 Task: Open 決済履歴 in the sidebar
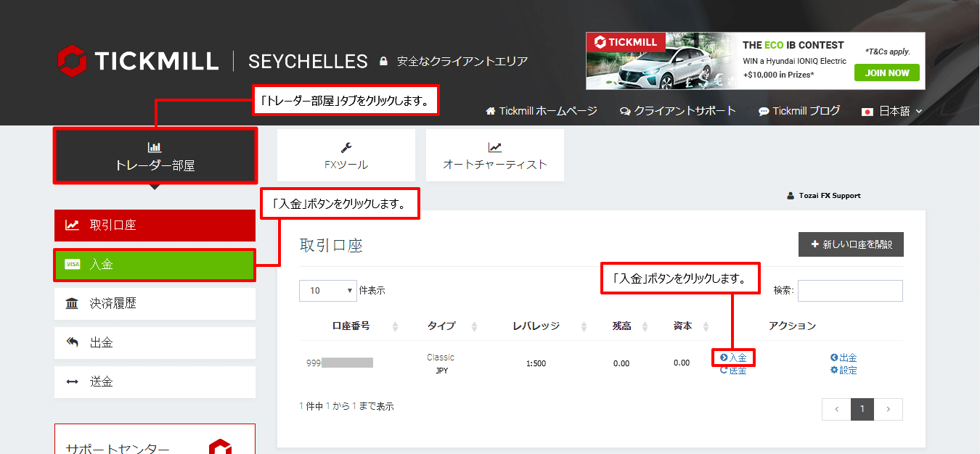tap(155, 304)
